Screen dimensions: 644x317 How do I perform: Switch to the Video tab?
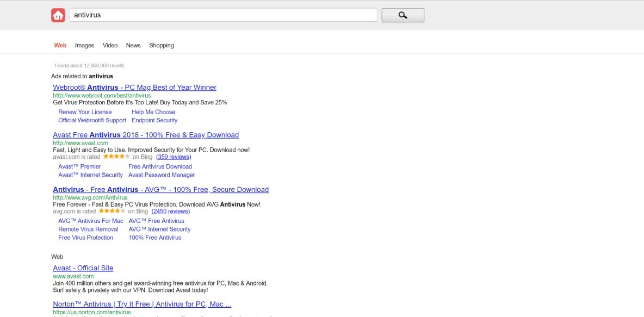click(110, 45)
